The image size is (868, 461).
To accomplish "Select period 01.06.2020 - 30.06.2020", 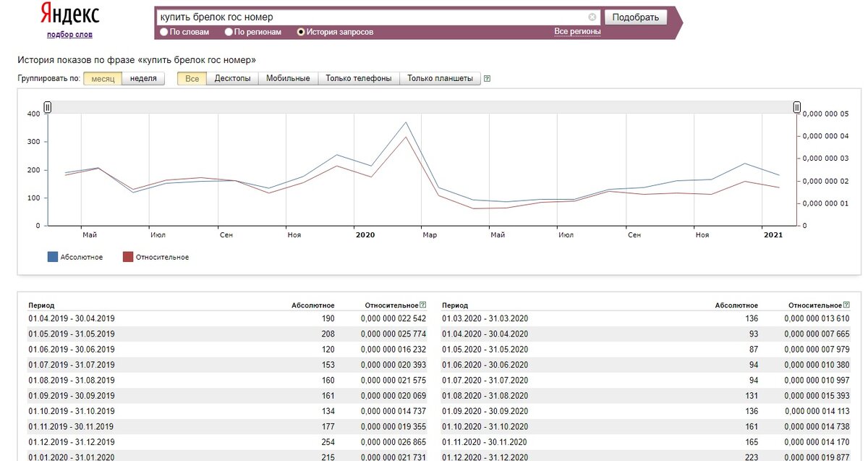I will [485, 365].
